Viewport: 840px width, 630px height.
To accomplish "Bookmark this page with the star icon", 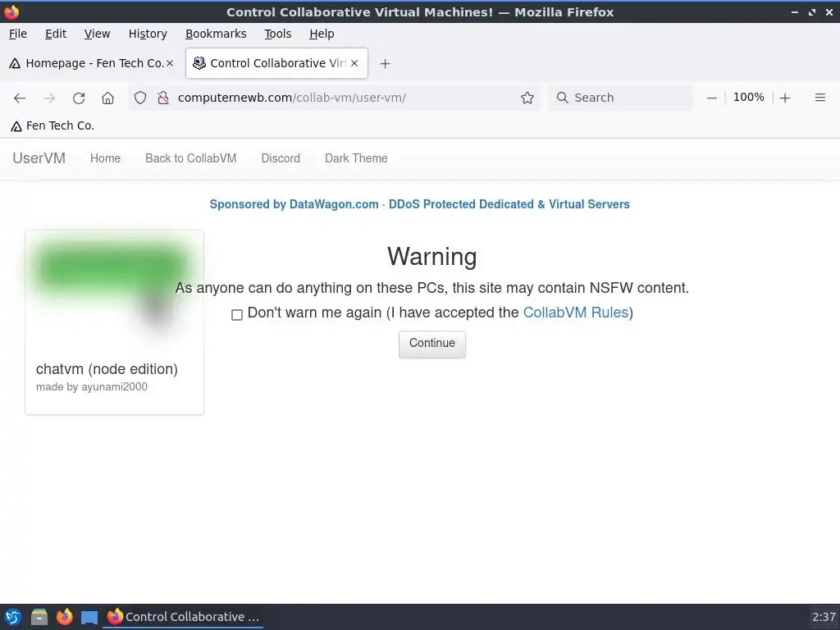I will tap(527, 98).
